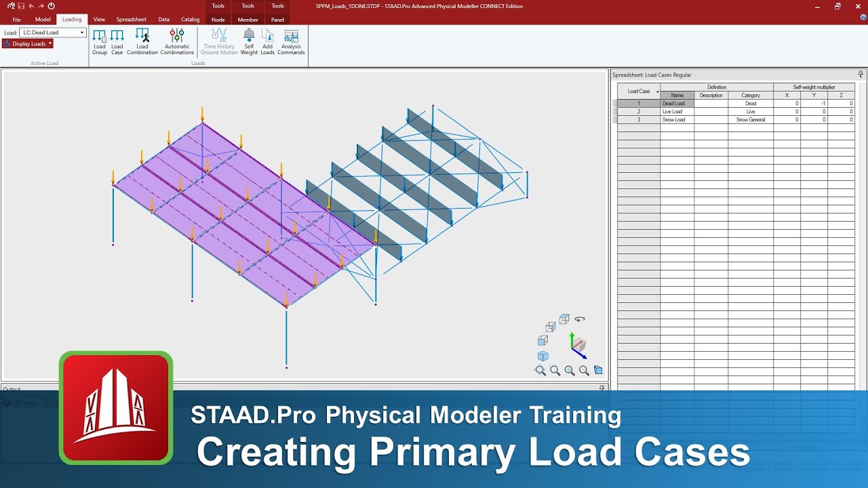Switch to the Model tab
The image size is (868, 488).
tap(43, 20)
